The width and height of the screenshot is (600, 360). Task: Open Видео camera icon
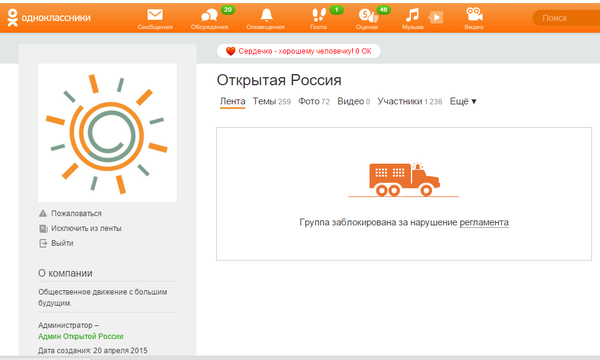tap(474, 15)
